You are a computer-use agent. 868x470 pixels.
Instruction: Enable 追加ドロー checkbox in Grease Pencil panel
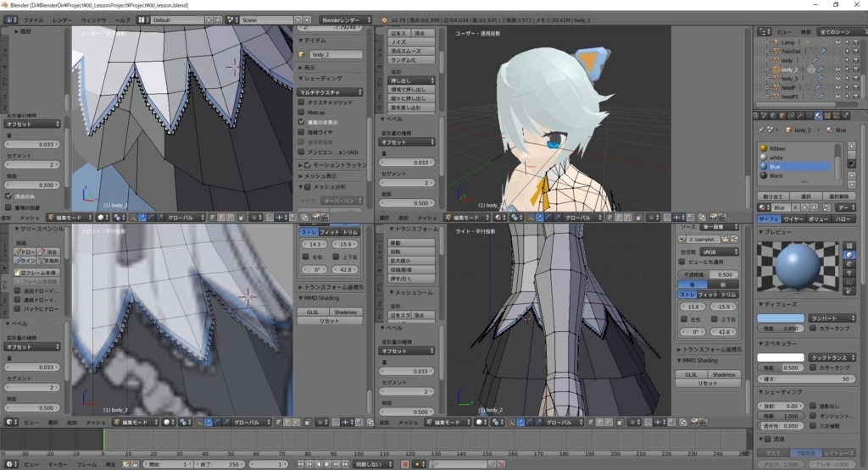(17, 290)
